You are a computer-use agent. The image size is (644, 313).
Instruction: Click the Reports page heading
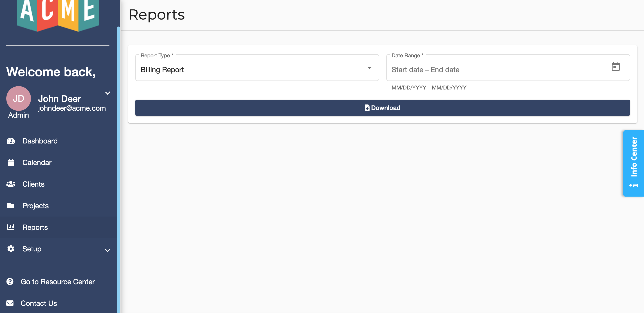[x=156, y=15]
